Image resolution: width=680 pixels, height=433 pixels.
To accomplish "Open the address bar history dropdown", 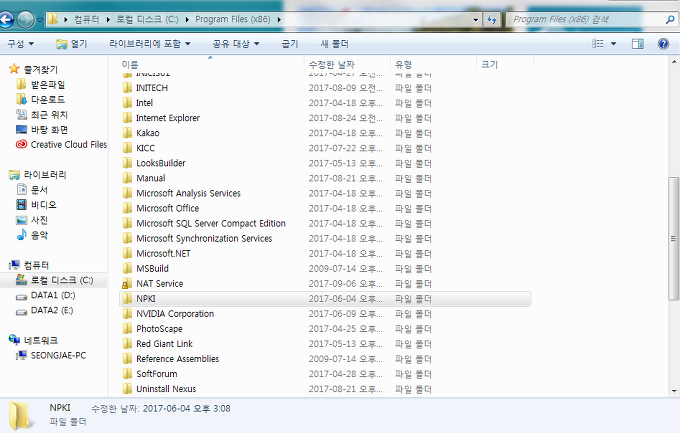I will (x=475, y=20).
